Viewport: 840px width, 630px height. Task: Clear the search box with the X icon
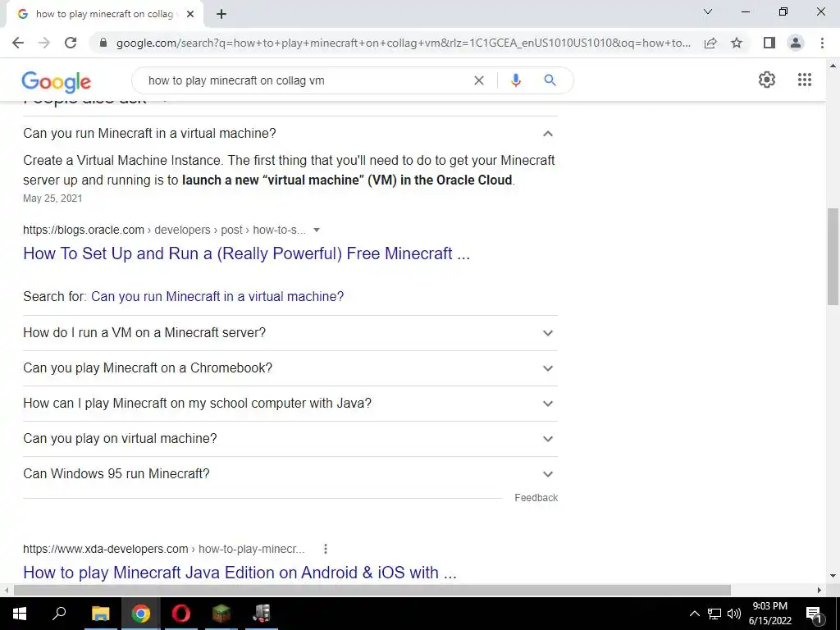coord(479,80)
